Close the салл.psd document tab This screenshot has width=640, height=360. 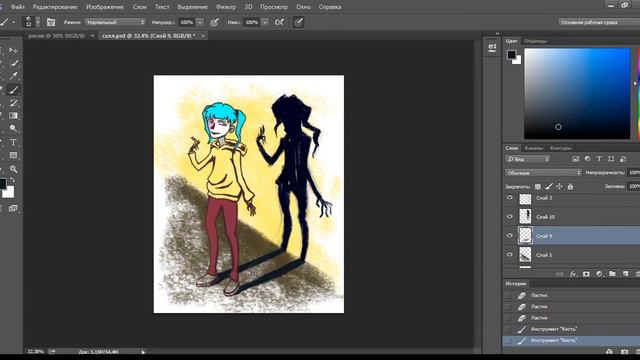[203, 36]
